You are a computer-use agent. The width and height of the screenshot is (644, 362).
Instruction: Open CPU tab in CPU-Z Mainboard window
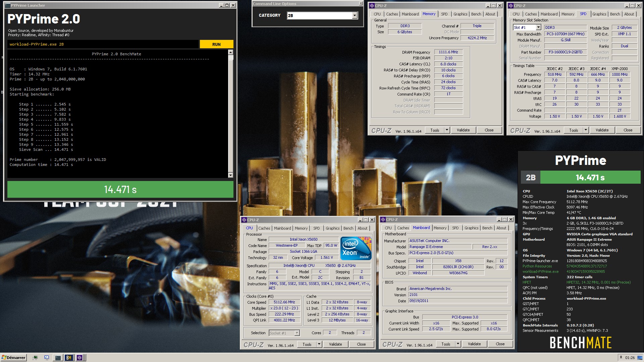coord(388,228)
